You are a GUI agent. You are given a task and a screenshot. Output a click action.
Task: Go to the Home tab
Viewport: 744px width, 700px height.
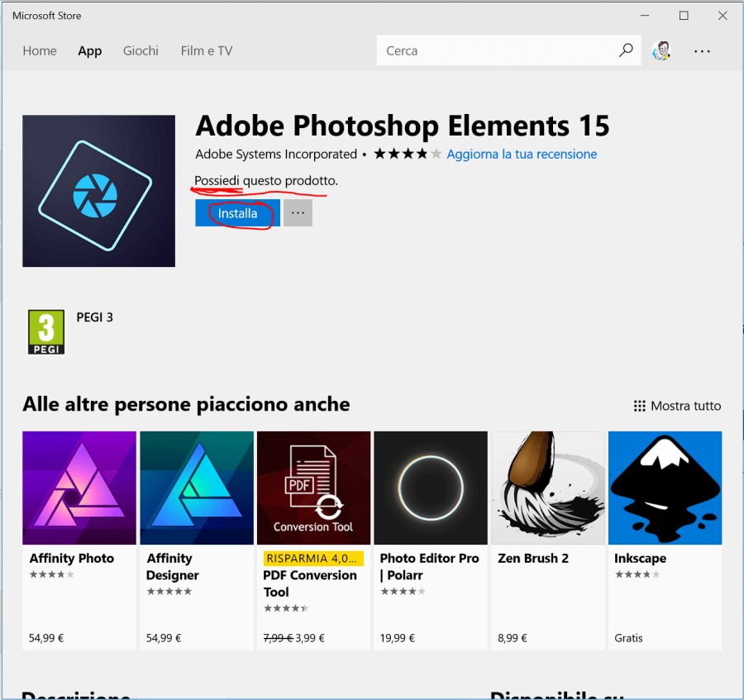40,51
